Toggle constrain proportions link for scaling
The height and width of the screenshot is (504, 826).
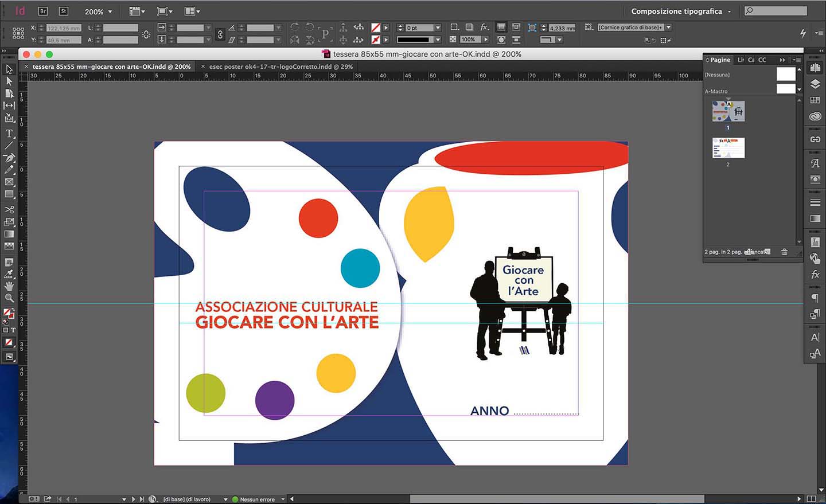click(x=220, y=34)
